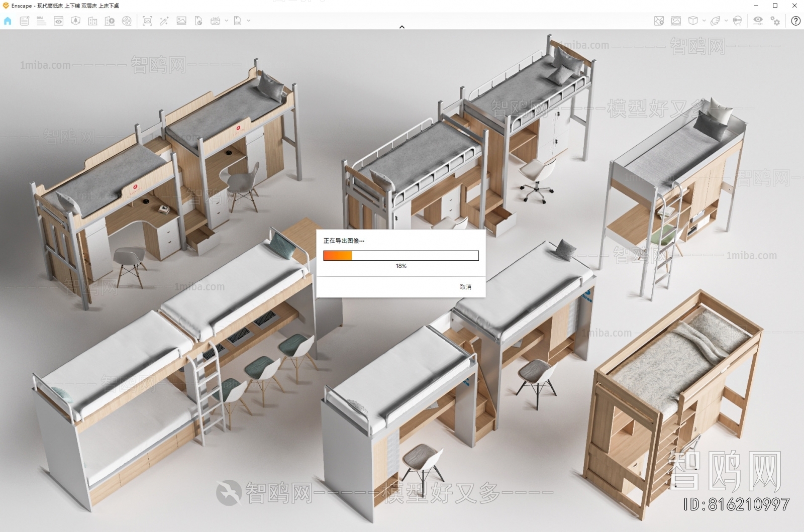Open the cube projection mode dropdown arrow
The image size is (804, 532).
[704, 21]
